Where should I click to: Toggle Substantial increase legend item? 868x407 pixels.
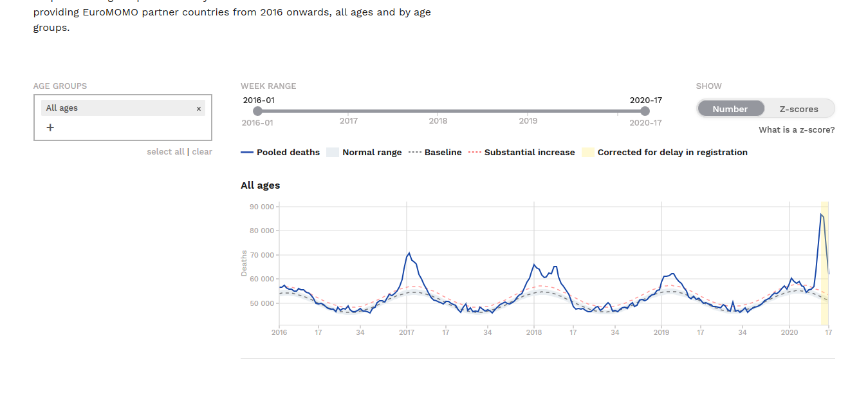coord(522,153)
